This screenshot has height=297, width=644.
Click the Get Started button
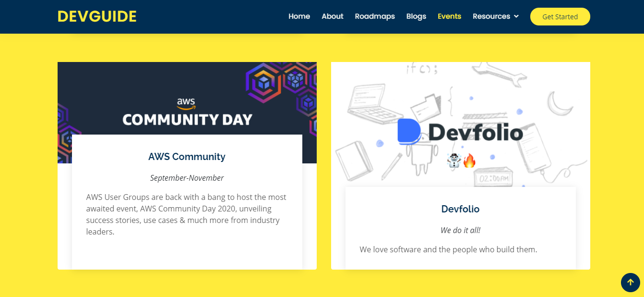(560, 16)
